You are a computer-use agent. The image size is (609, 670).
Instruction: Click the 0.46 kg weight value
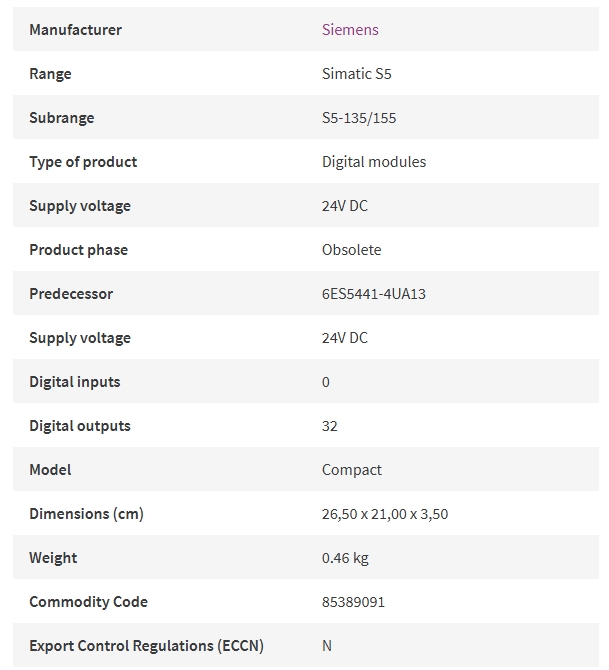coord(345,558)
